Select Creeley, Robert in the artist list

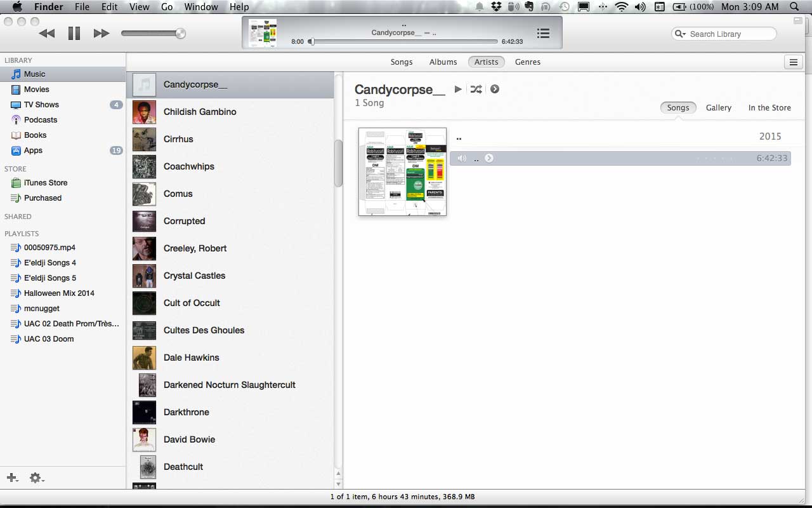230,248
